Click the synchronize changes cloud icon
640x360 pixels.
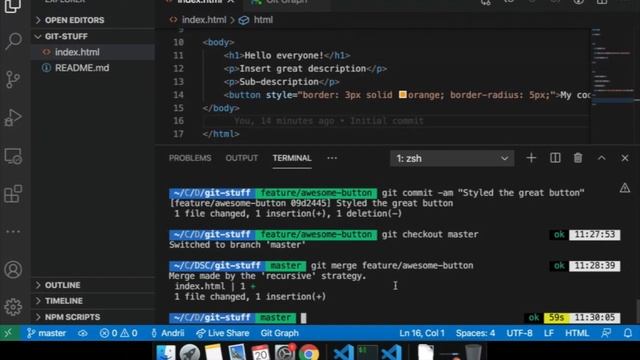coord(83,333)
